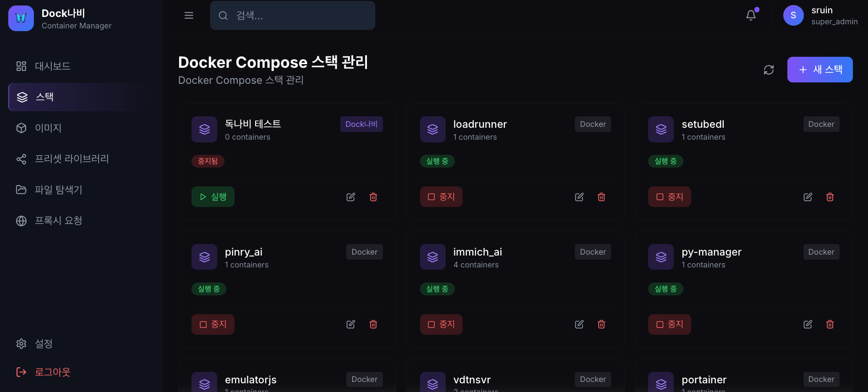Click the 프리셋 라이브러리 share icon
This screenshot has height=392, width=868.
tap(21, 159)
